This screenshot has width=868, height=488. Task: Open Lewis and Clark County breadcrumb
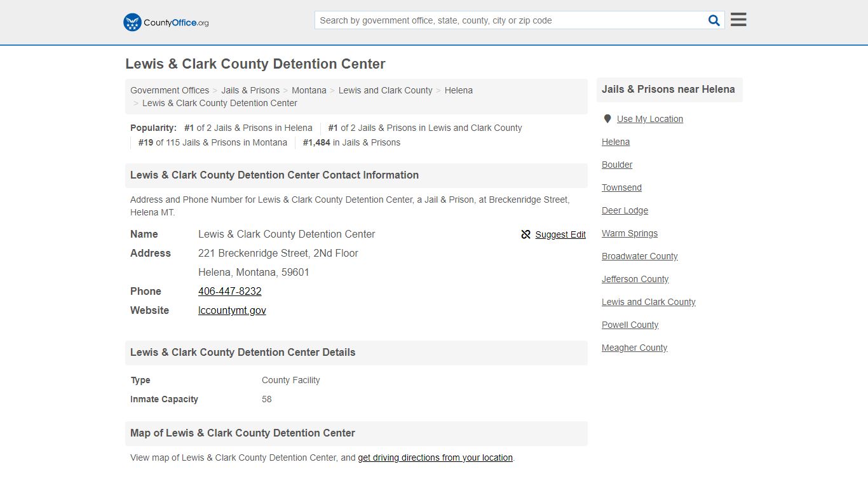point(385,90)
